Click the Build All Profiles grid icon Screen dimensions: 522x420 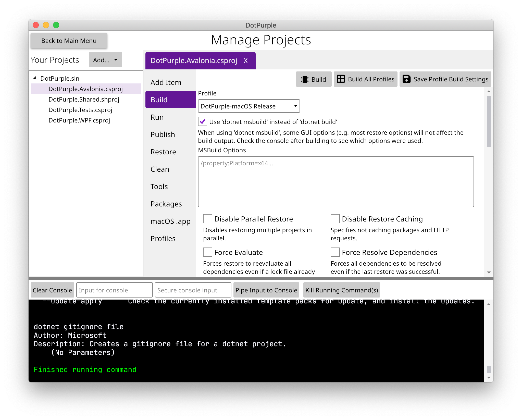pos(341,79)
